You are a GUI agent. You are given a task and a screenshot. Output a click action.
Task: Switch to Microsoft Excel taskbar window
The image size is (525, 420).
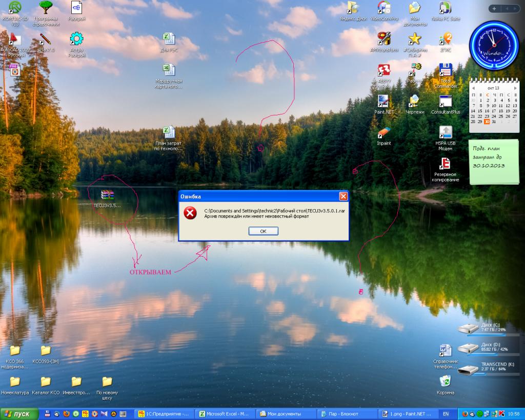pos(224,414)
